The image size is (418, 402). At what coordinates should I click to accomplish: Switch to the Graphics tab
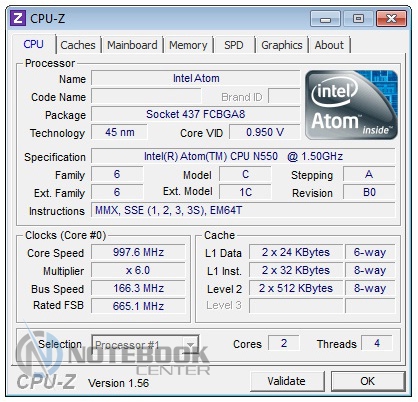pos(282,45)
